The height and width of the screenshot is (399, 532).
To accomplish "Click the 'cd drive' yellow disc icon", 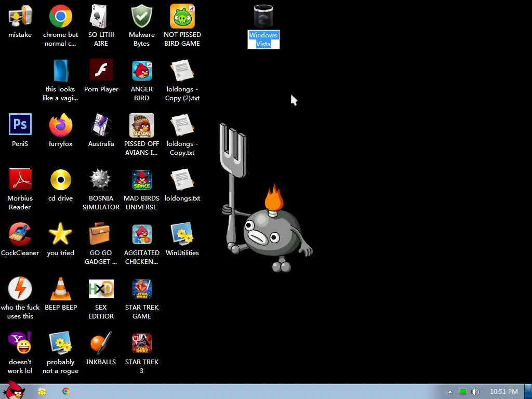I will [60, 179].
